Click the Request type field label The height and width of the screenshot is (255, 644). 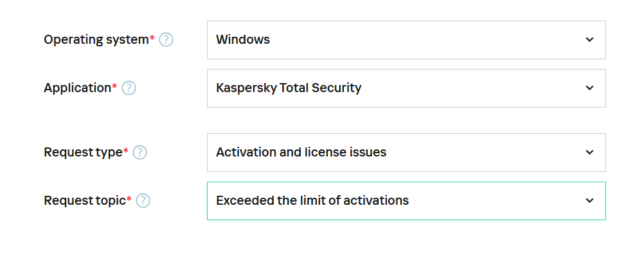coord(83,153)
